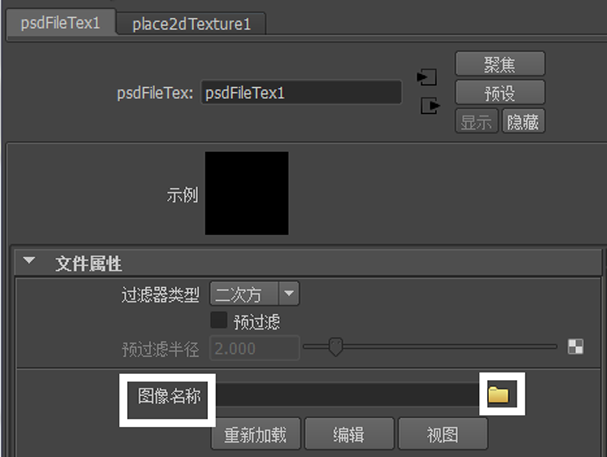
Task: Click the psdFileTex name field
Action: tap(300, 93)
